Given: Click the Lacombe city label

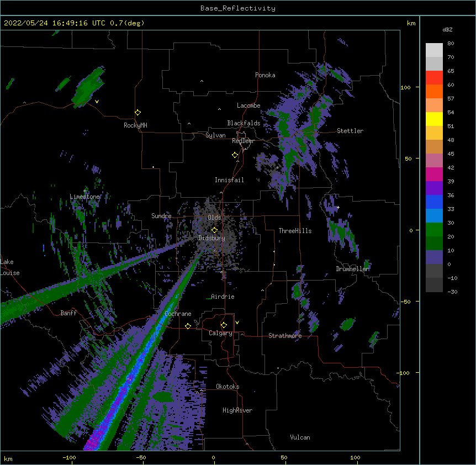Looking at the screenshot, I should coord(248,105).
